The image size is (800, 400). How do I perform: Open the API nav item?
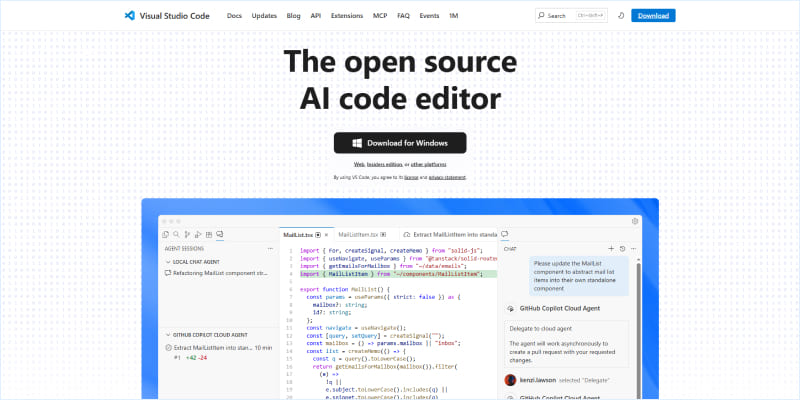tap(316, 16)
